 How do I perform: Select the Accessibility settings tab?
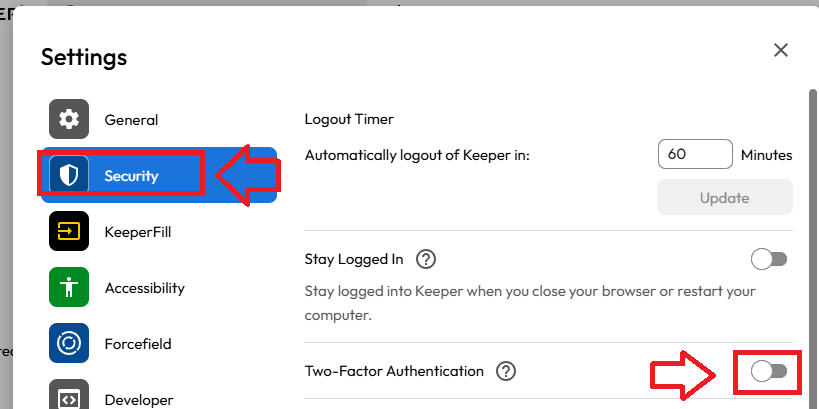(x=144, y=288)
